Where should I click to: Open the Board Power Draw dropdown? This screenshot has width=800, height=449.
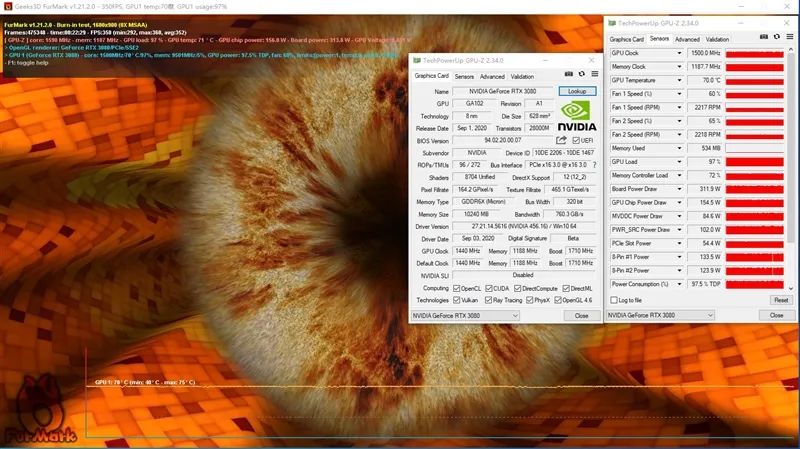[x=679, y=189]
